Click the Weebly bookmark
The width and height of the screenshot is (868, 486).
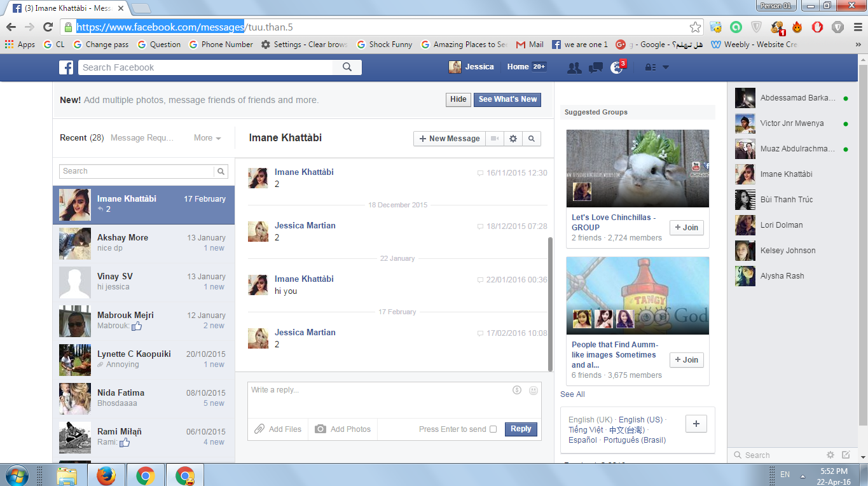pos(754,45)
